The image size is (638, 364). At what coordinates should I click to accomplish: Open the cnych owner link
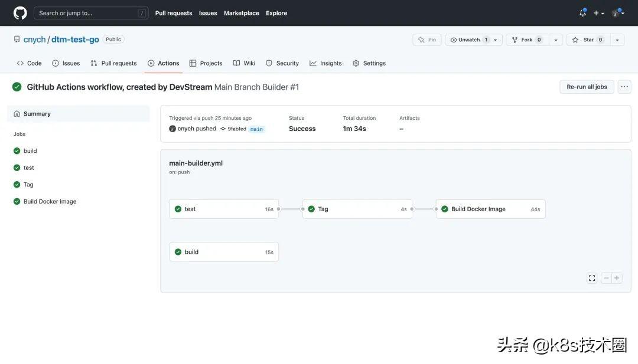click(35, 40)
